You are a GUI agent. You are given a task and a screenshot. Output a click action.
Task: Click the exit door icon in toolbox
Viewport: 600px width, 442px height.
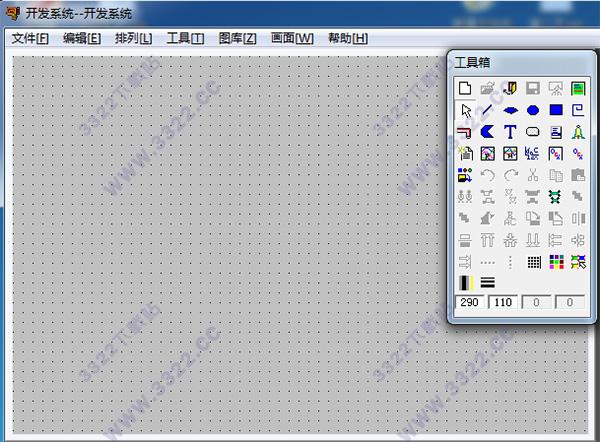pos(510,88)
